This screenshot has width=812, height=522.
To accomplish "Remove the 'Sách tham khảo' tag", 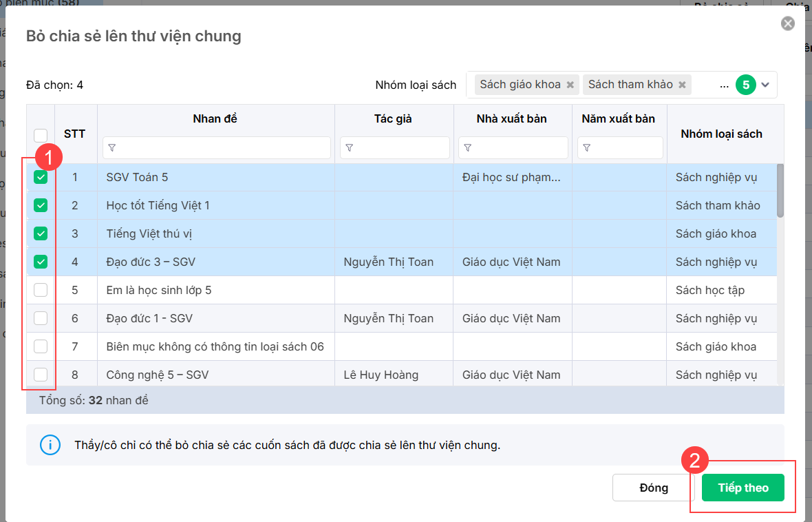I will (x=682, y=85).
